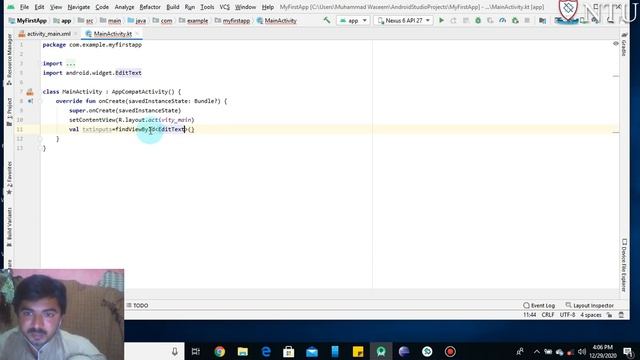Click the com breadcrumb folder

pyautogui.click(x=162, y=20)
